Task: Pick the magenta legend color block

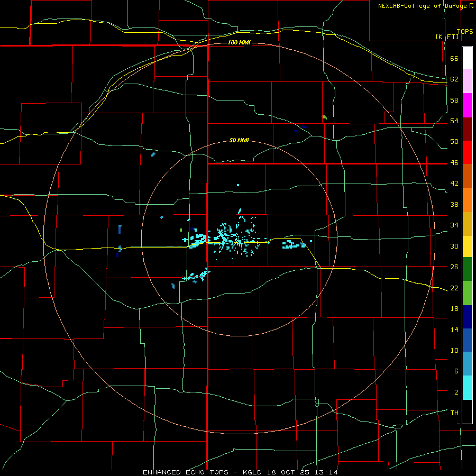Action: 467,105
